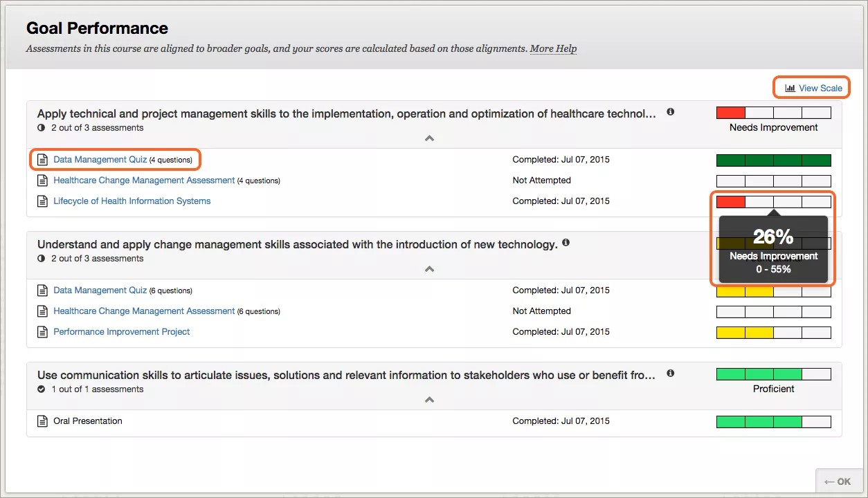Image resolution: width=868 pixels, height=498 pixels.
Task: Click the dark green Data Management Quiz score bar
Action: tap(773, 160)
